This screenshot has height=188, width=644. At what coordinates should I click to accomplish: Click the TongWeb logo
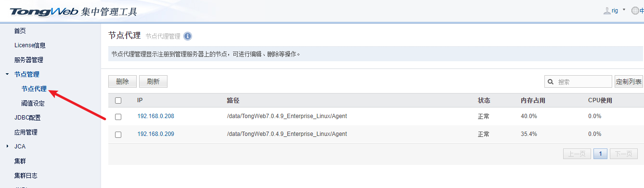(x=44, y=11)
